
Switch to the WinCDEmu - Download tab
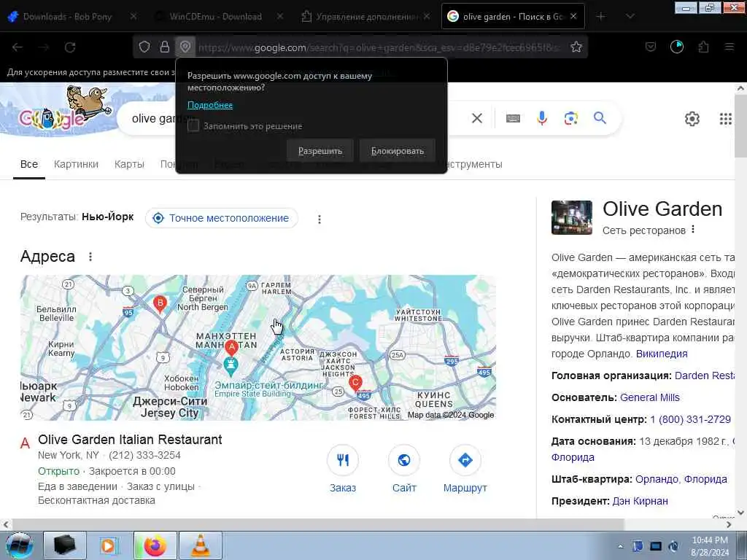(216, 16)
